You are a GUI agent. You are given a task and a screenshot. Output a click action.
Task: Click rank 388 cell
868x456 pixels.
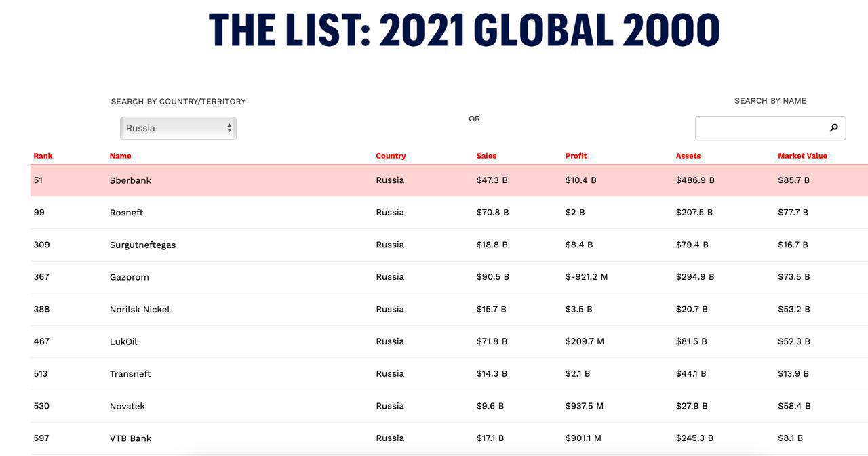[41, 310]
